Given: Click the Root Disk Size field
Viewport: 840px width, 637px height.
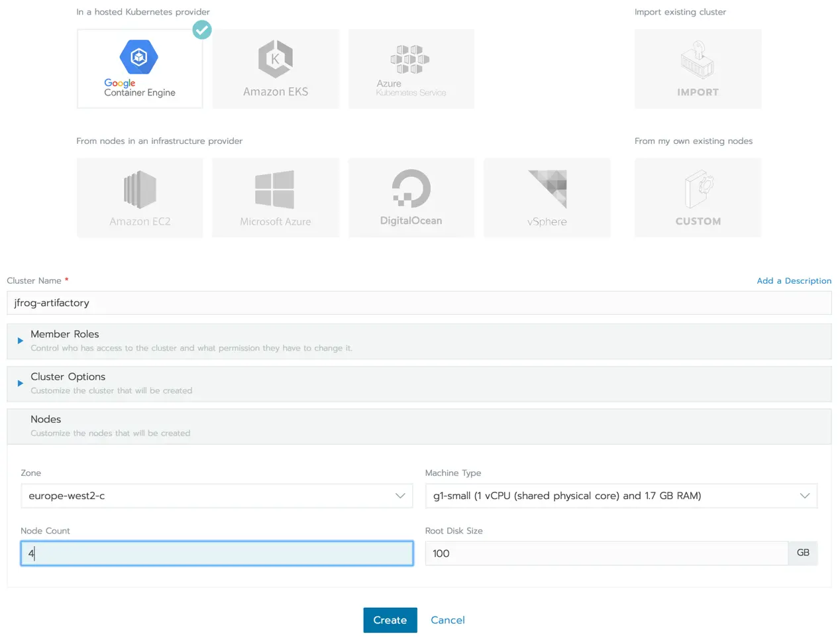Looking at the screenshot, I should click(x=607, y=553).
